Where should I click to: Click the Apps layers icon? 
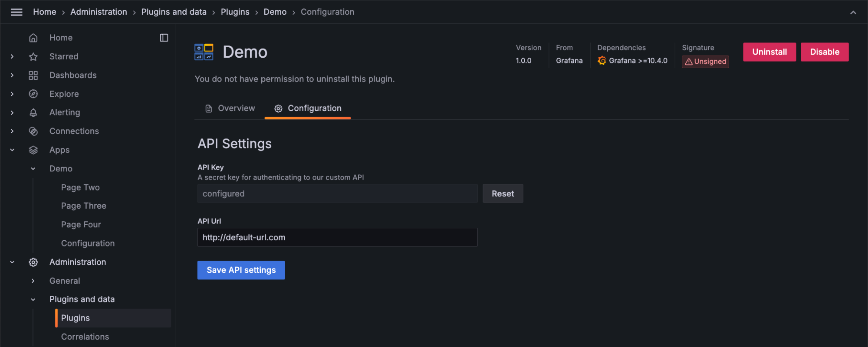pos(33,150)
